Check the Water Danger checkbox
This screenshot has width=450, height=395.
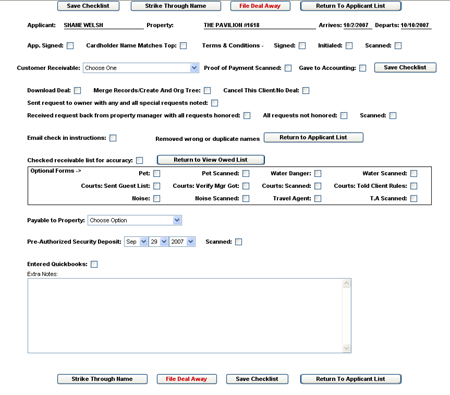tap(318, 173)
